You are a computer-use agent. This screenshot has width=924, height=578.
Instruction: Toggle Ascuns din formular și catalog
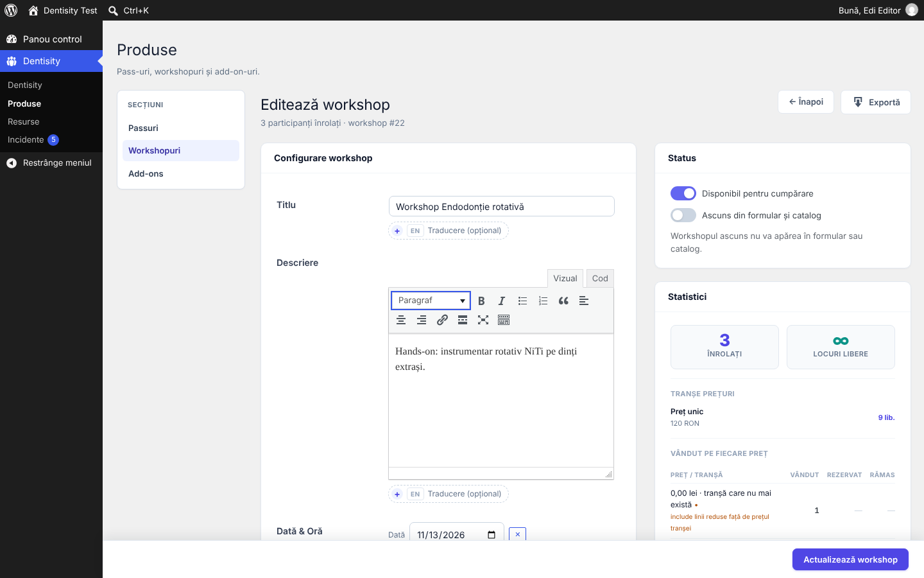[x=683, y=215]
